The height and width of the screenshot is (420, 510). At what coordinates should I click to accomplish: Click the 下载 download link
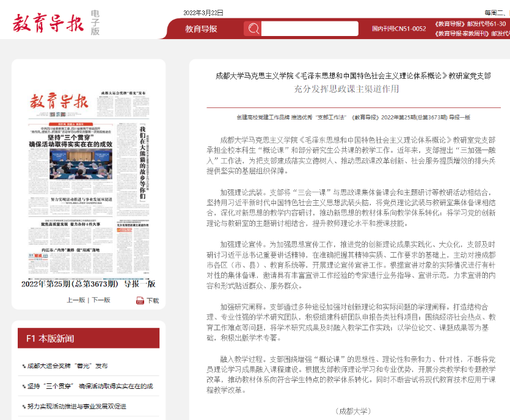coord(152,300)
